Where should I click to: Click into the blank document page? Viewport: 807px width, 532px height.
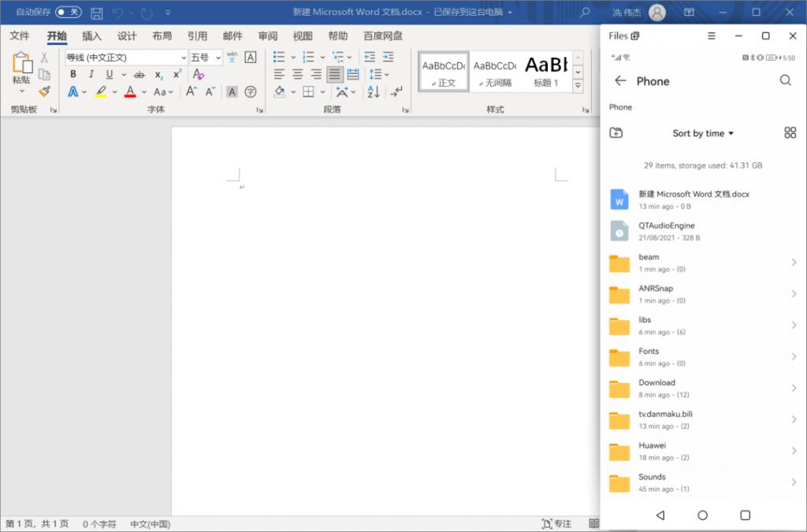pyautogui.click(x=386, y=315)
